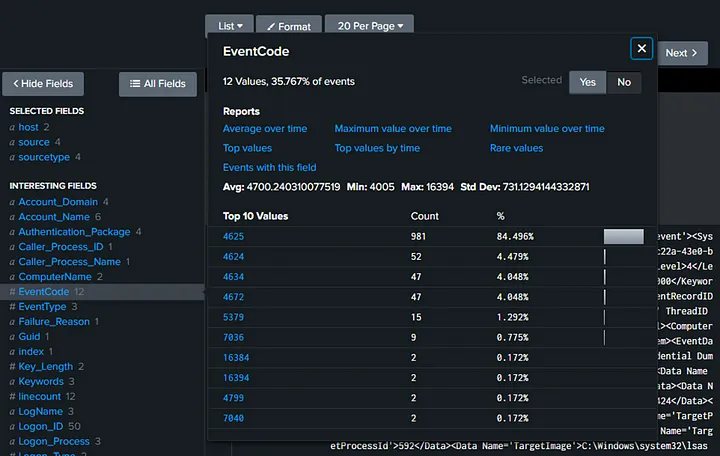Open the linecount field
The image size is (720, 456).
[39, 396]
